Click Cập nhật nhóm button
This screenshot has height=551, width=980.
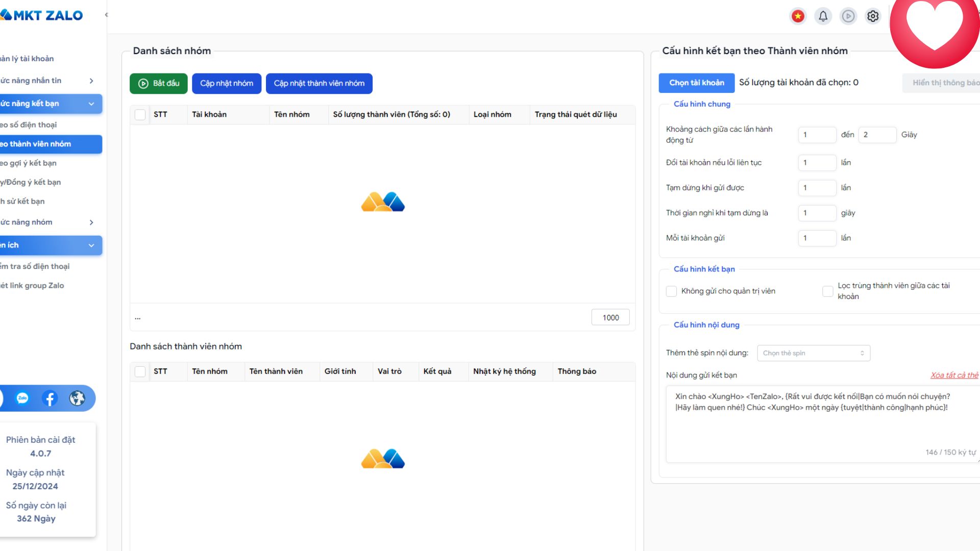(x=227, y=84)
